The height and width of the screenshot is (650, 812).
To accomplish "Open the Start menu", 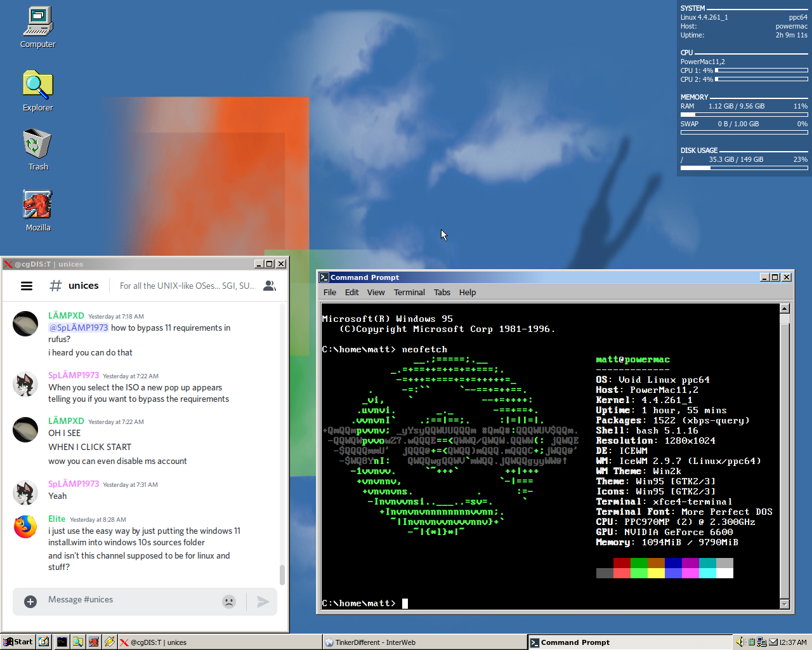I will click(18, 642).
